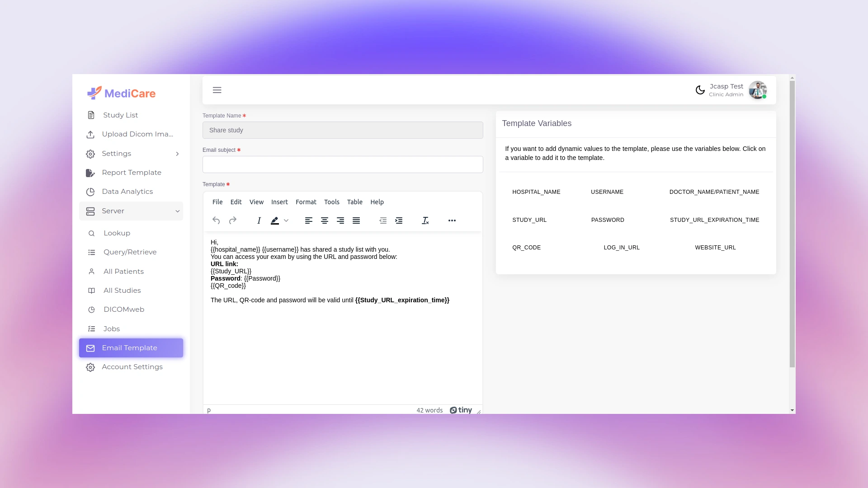Collapse the Server sidebar section
Viewport: 868px width, 488px height.
[x=177, y=211]
